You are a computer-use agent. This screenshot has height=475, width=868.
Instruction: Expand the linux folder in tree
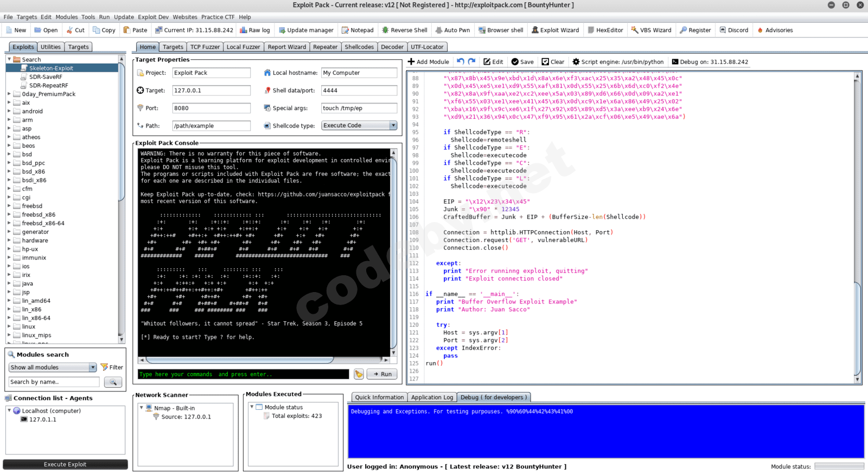[9, 327]
